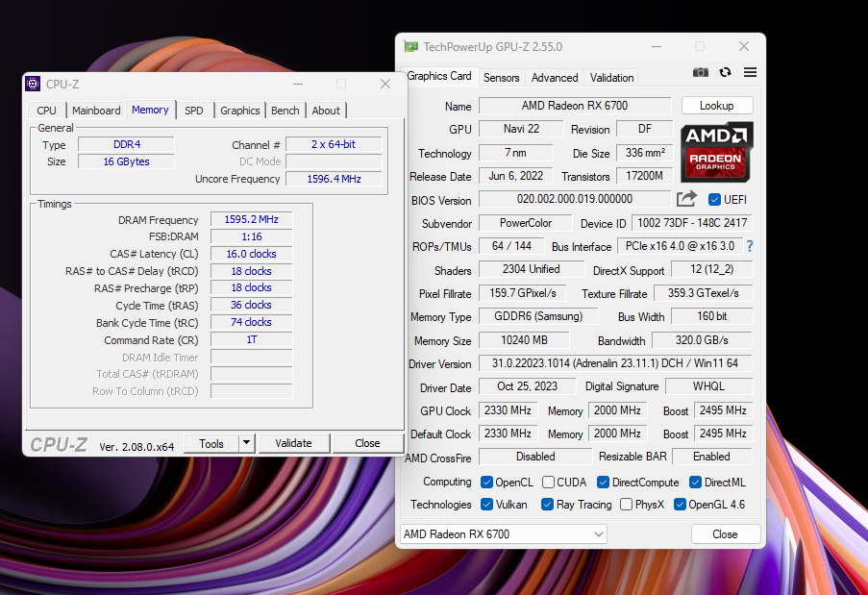Click the Validate button in CPU-Z

[x=293, y=443]
